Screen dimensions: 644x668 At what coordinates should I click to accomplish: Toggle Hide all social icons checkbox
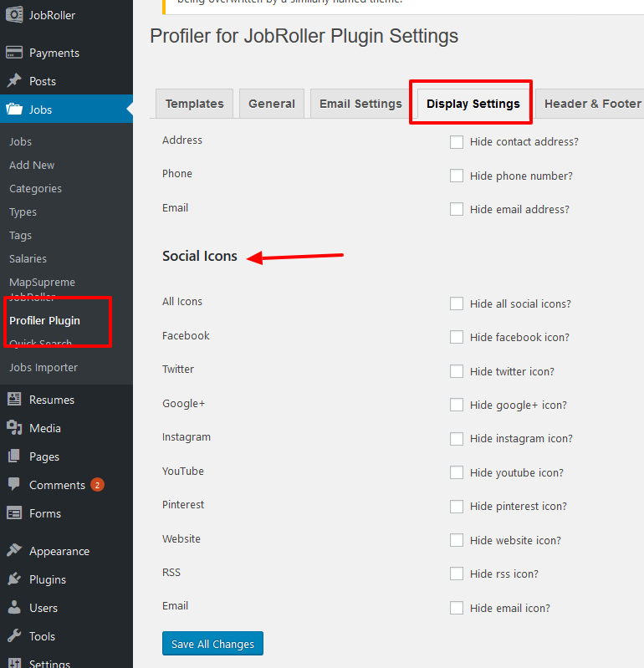click(x=457, y=303)
